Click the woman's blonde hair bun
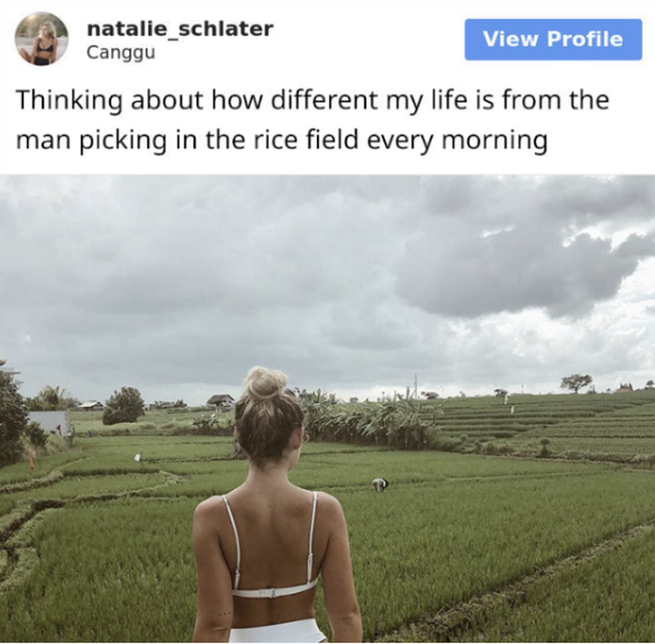655x644 pixels. coord(266,383)
